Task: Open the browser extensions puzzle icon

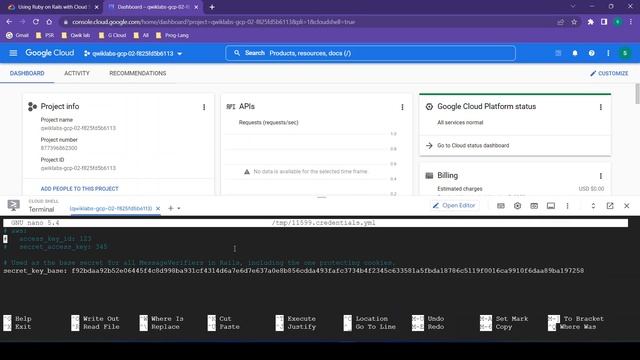Action: [590, 22]
